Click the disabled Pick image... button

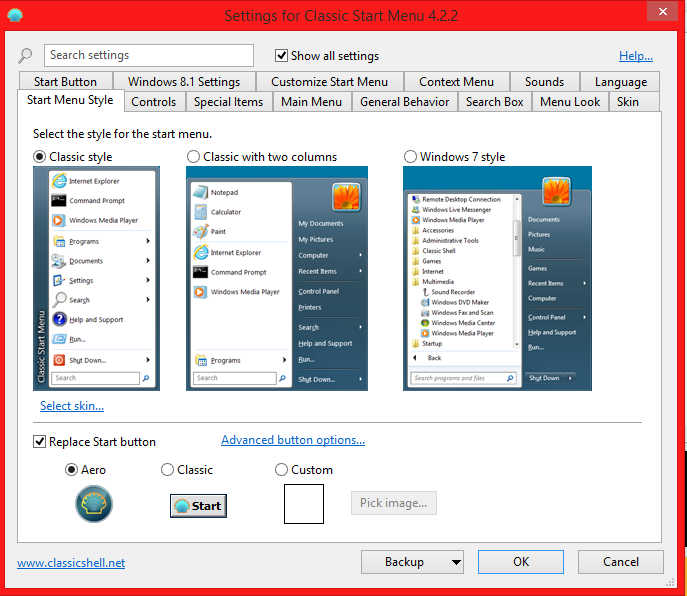[x=393, y=503]
